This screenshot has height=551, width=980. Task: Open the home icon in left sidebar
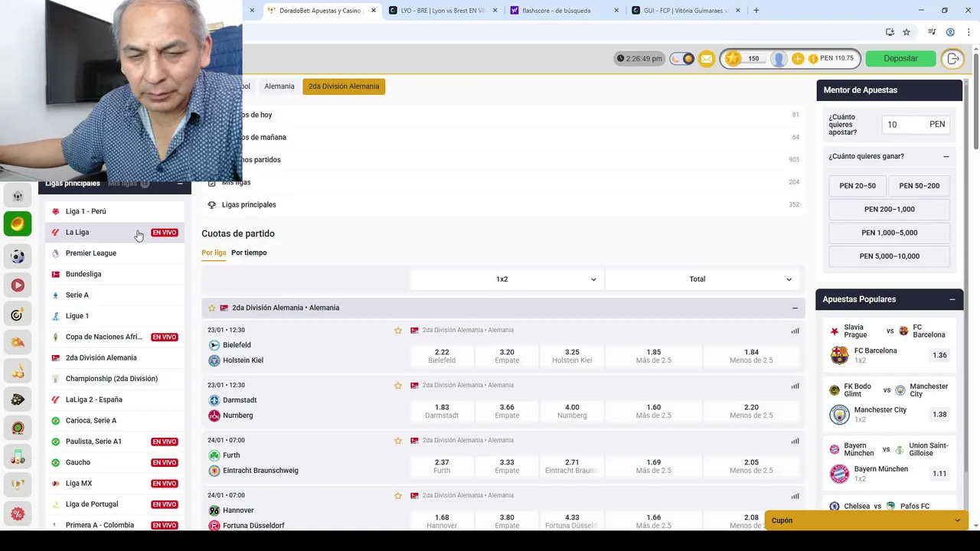pyautogui.click(x=18, y=196)
